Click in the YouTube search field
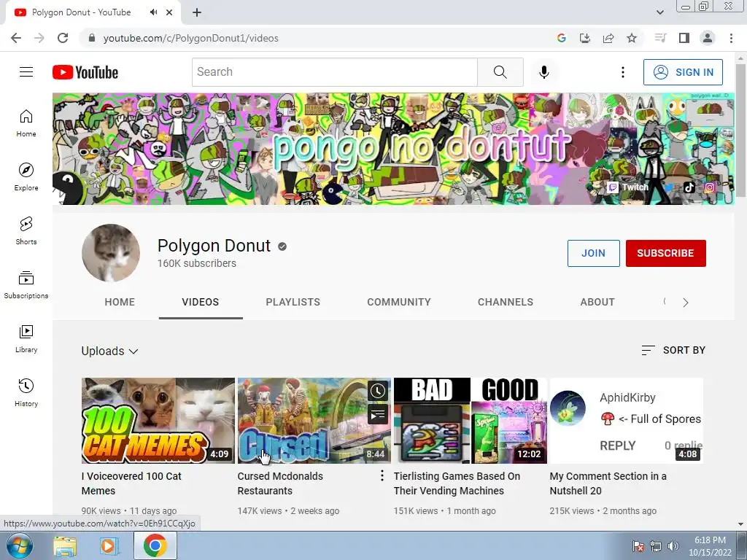This screenshot has width=747, height=560. pos(334,72)
